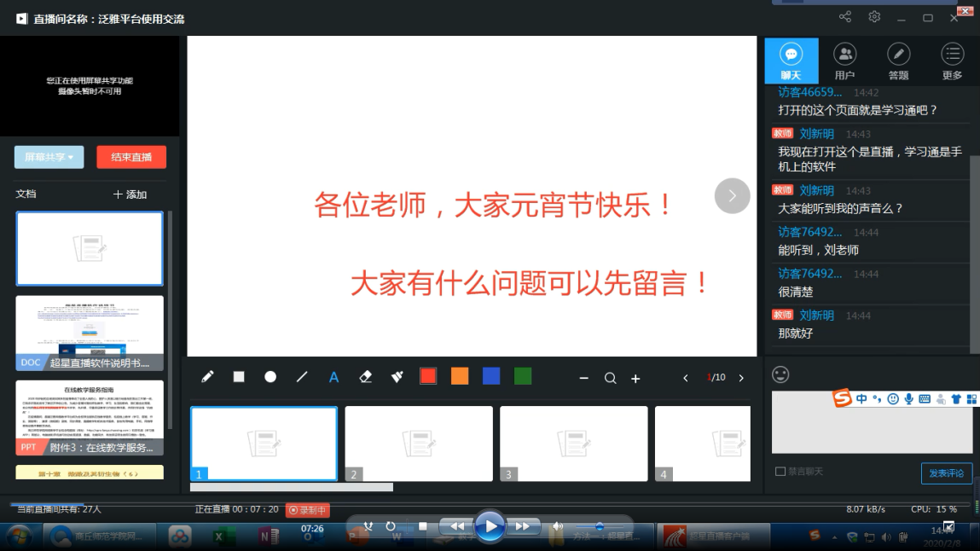
Task: Open the settings gear icon
Action: (874, 17)
